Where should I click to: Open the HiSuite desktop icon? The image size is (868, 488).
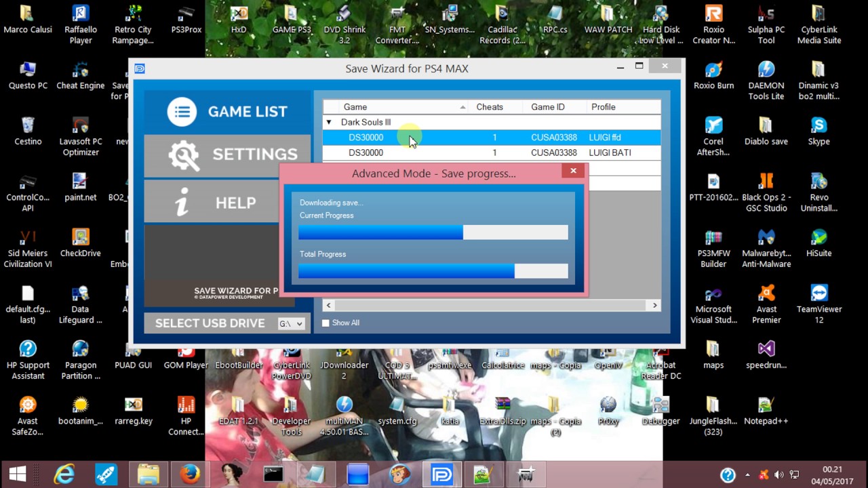pos(819,243)
